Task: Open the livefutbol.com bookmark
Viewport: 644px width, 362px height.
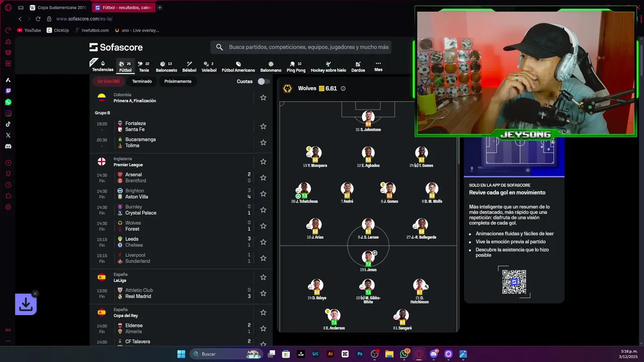Action: (92, 30)
